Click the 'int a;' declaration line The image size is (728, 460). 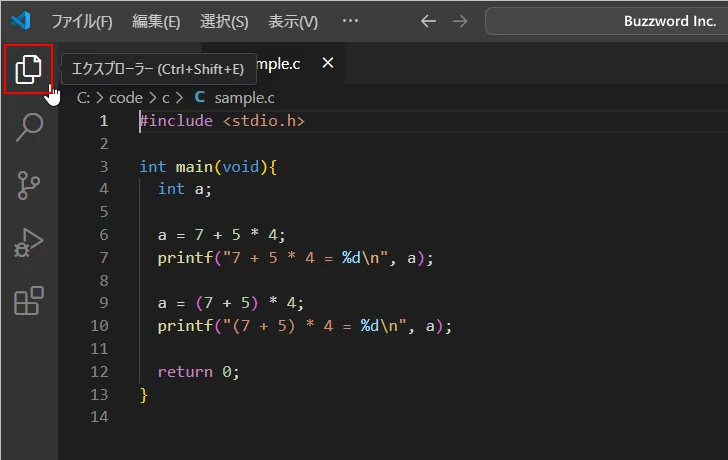[x=184, y=189]
